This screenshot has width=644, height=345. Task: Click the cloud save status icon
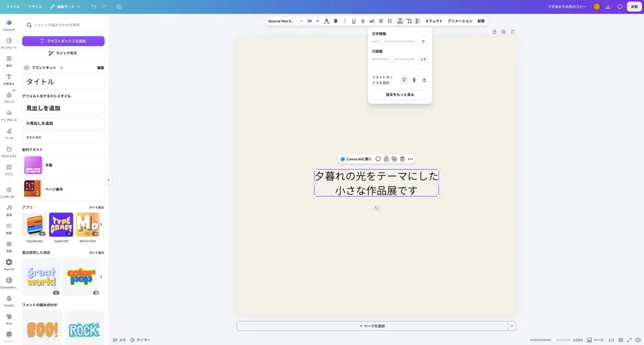click(x=119, y=6)
